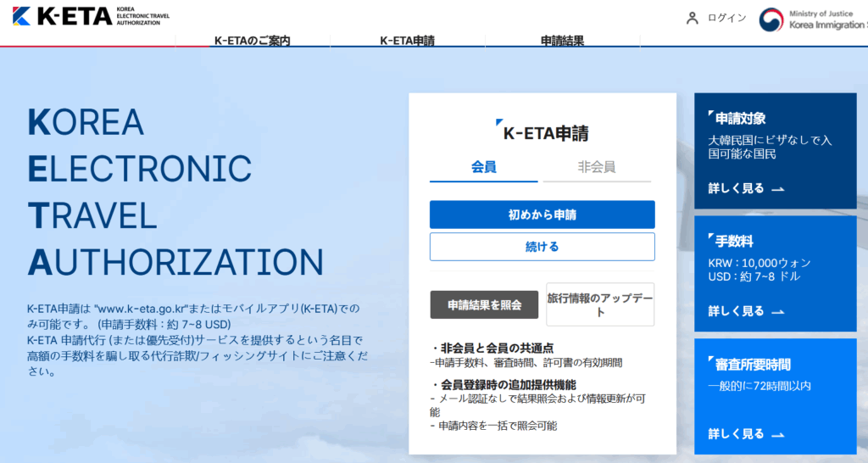Viewport: 868px width, 463px height.
Task: Click 旅行情報のアップデート button
Action: tap(600, 304)
